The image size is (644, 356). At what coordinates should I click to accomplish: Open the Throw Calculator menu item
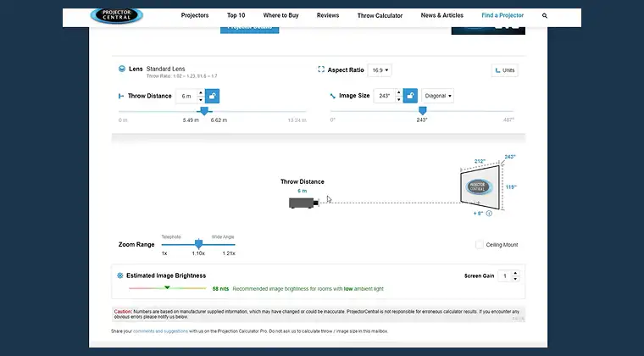[x=379, y=15]
